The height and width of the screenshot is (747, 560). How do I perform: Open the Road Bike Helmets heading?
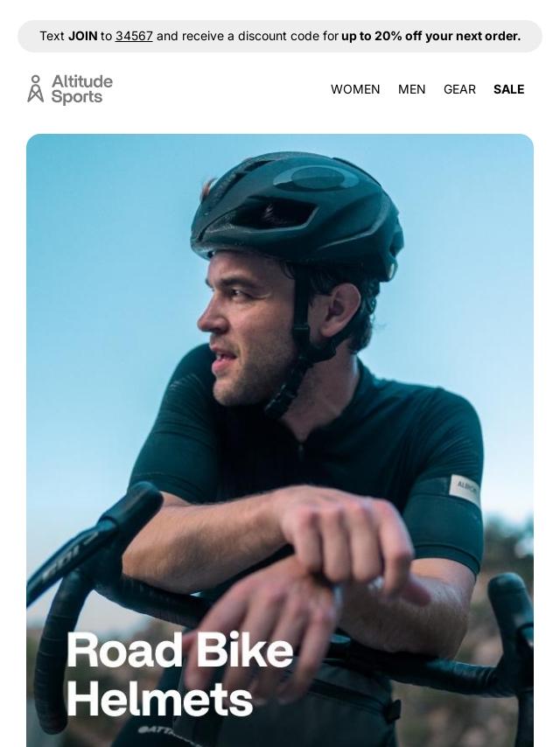[x=179, y=674]
